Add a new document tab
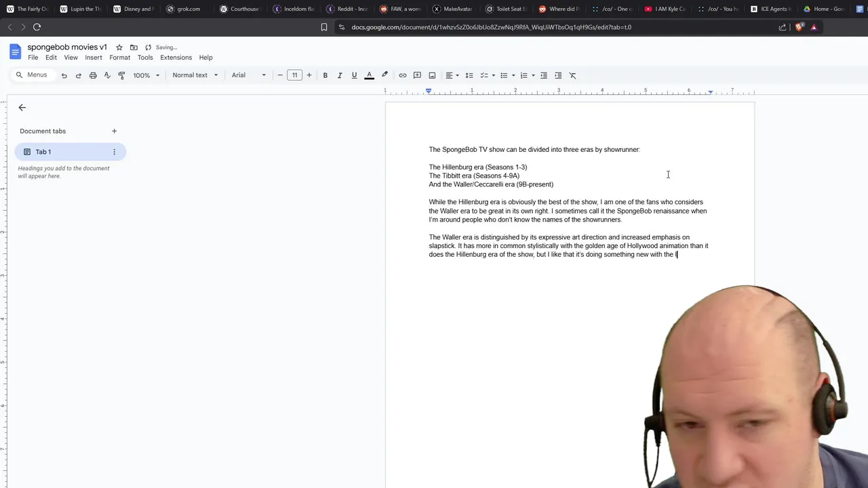The width and height of the screenshot is (868, 488). [x=114, y=131]
